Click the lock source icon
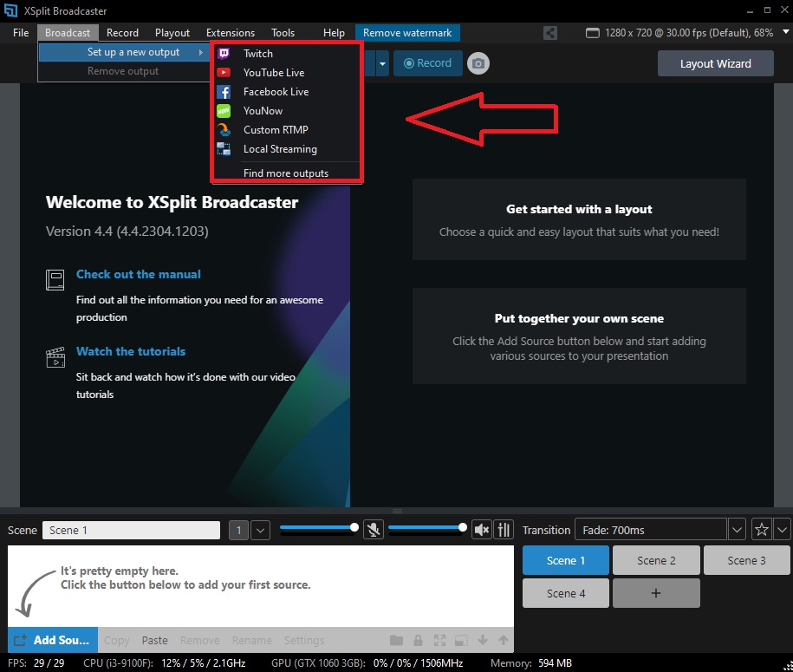Screen dimensions: 793x672 (x=418, y=641)
